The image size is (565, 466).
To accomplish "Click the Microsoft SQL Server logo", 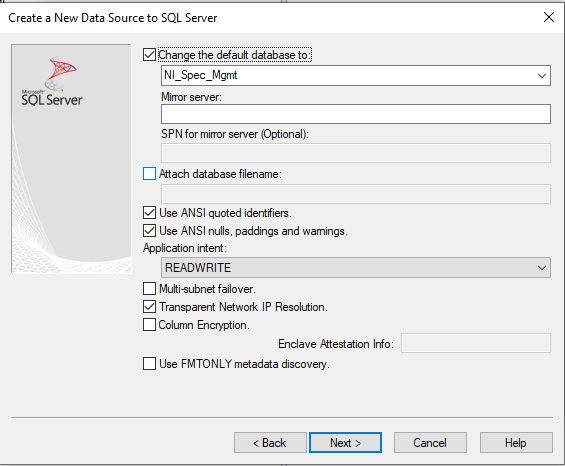I will pyautogui.click(x=52, y=81).
